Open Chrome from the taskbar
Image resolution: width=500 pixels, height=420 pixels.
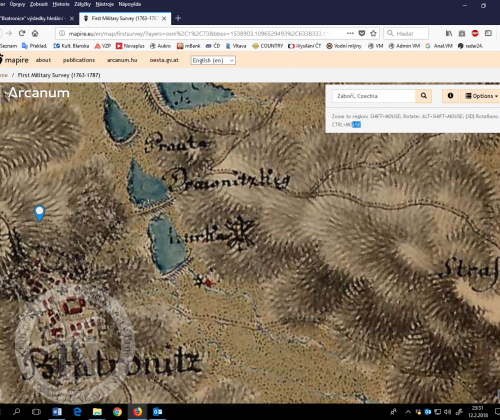pyautogui.click(x=117, y=412)
